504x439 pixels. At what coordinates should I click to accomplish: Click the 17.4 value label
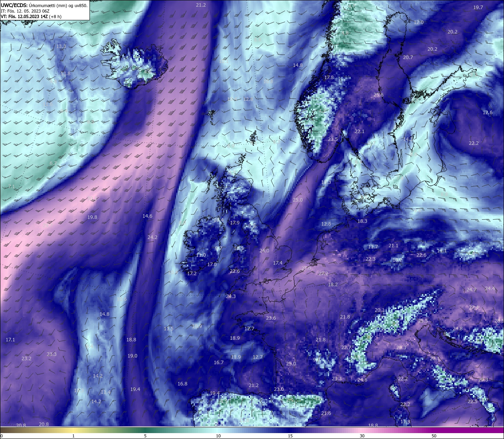[278, 263]
